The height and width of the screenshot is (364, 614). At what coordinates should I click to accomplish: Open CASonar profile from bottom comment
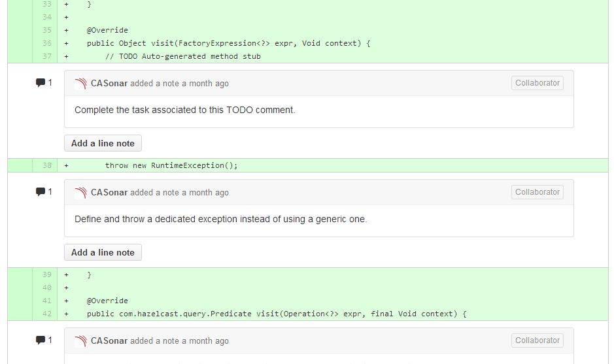[x=109, y=341]
